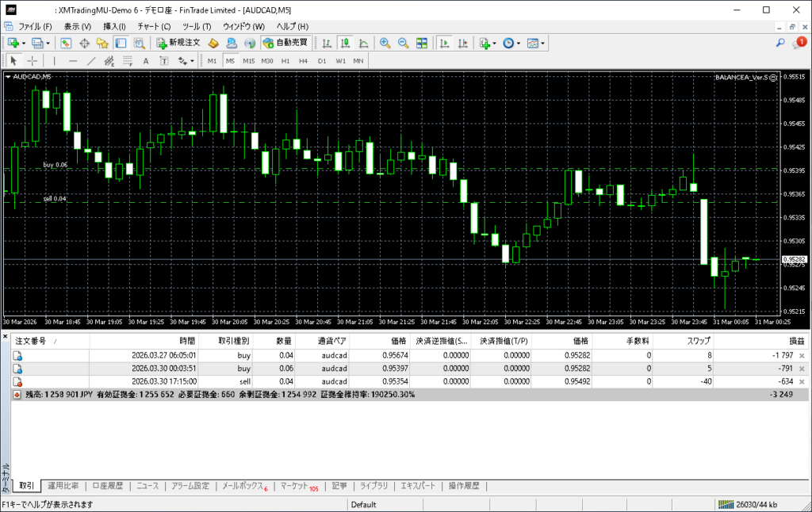Select the text label 'A' tool

[x=145, y=61]
